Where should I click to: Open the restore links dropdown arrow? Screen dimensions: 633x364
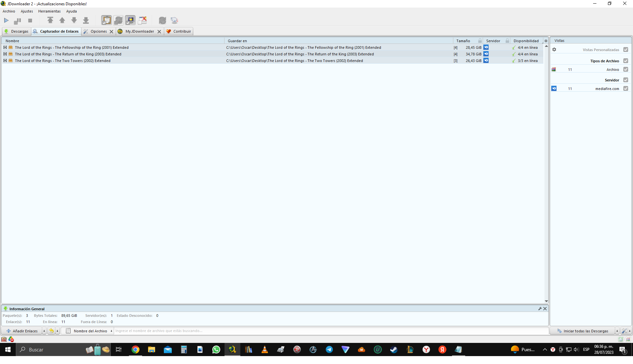pos(57,331)
